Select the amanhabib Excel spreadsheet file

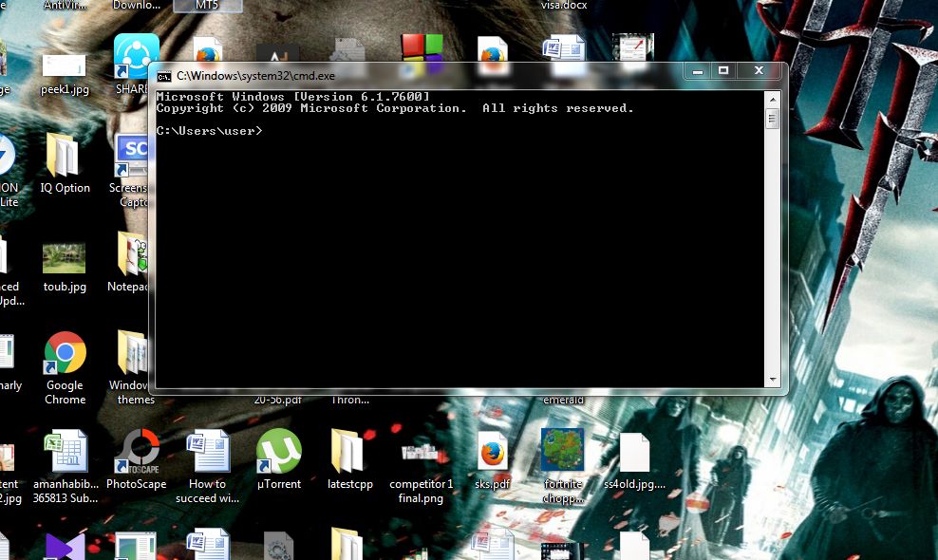[66, 467]
